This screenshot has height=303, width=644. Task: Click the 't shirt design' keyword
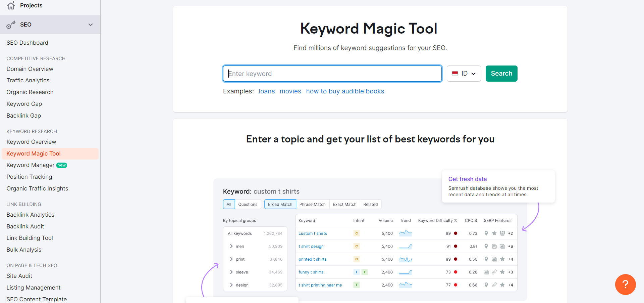pyautogui.click(x=311, y=246)
